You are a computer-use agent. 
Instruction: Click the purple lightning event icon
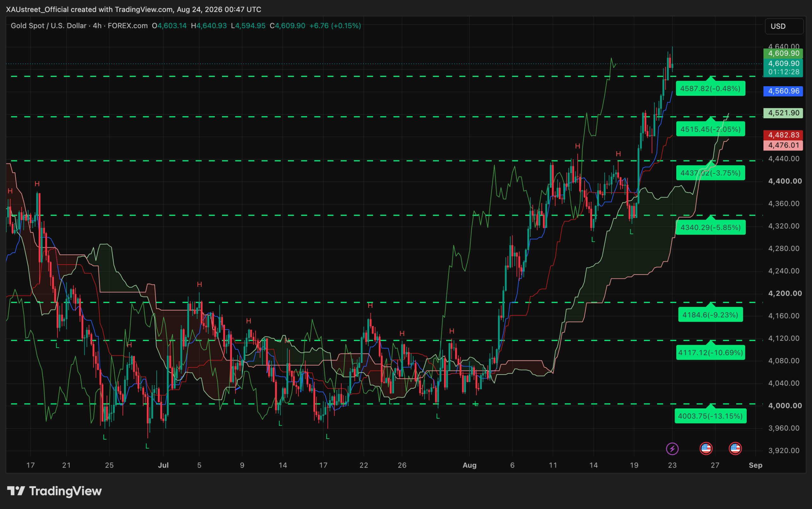click(672, 449)
